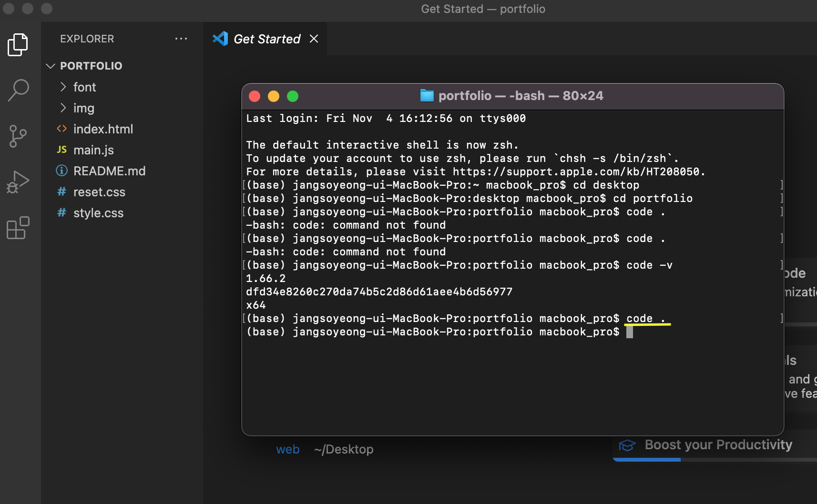Image resolution: width=817 pixels, height=504 pixels.
Task: Open the Extensions view
Action: tap(18, 228)
